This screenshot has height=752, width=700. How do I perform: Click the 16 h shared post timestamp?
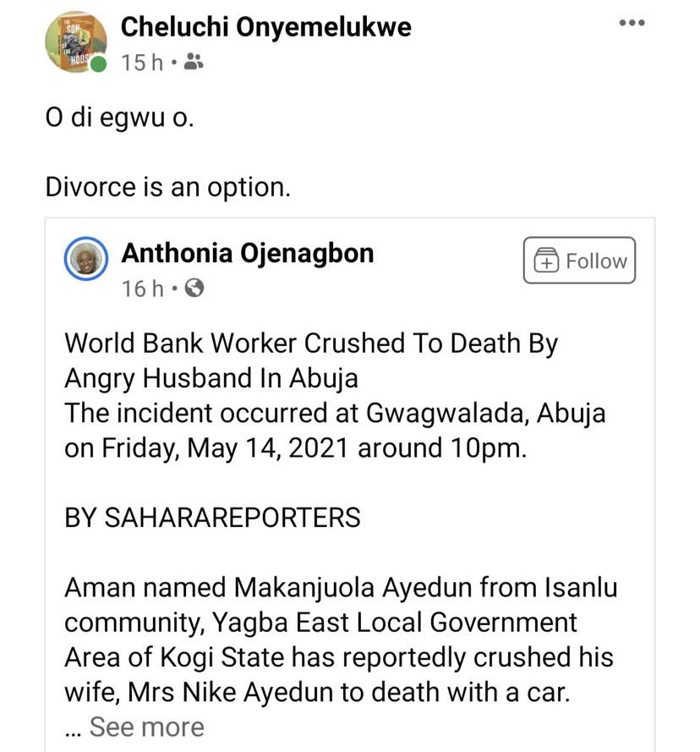142,288
